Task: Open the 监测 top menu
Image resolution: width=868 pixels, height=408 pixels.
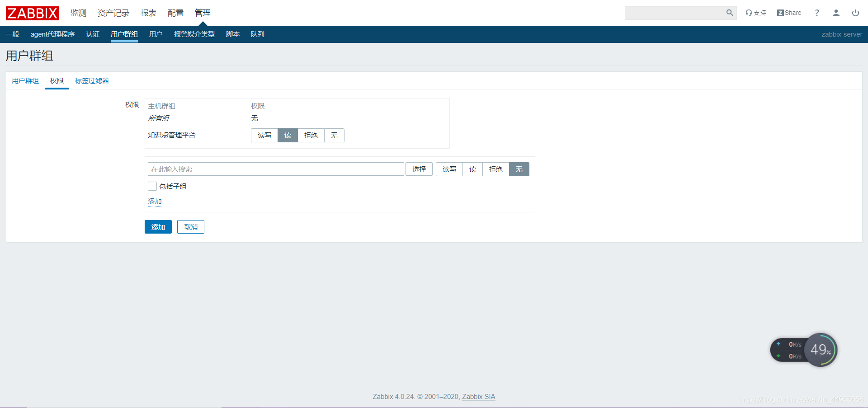Action: tap(78, 13)
